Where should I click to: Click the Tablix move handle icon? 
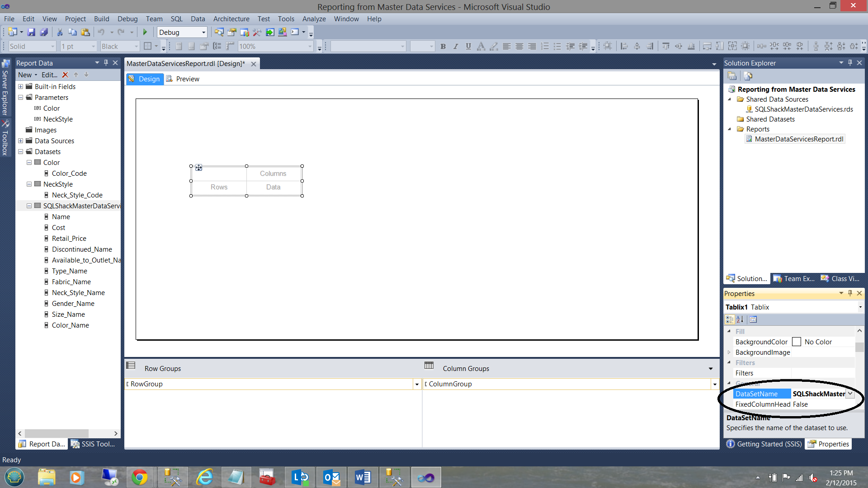(x=198, y=168)
